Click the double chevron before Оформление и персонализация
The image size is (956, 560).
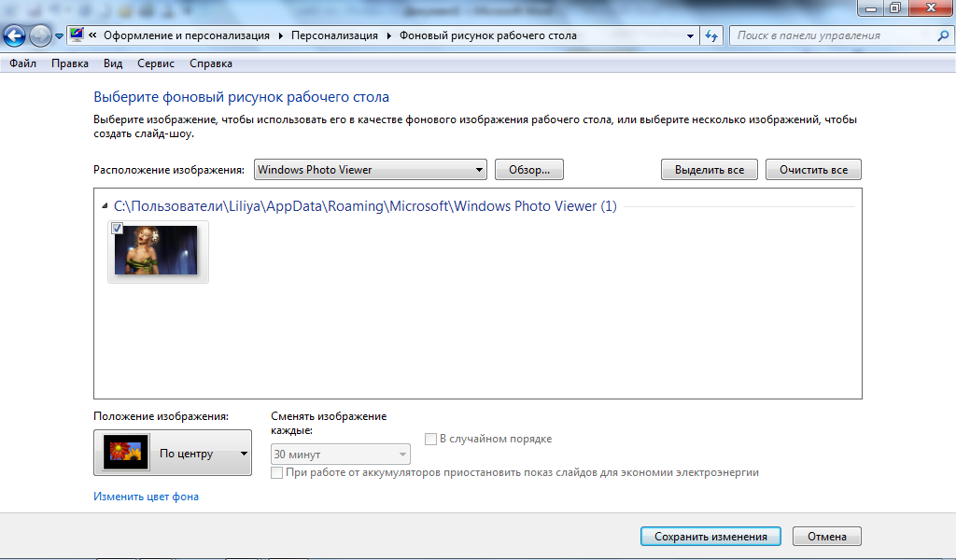[x=92, y=35]
